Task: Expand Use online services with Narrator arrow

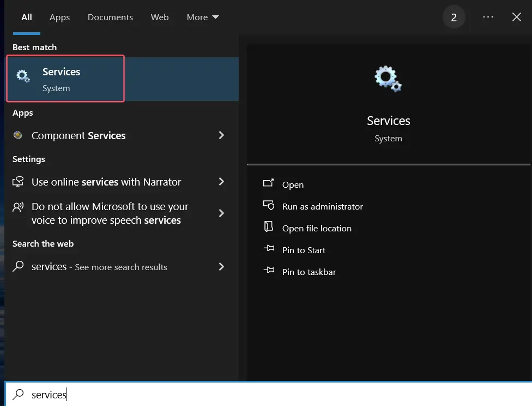Action: coord(221,182)
